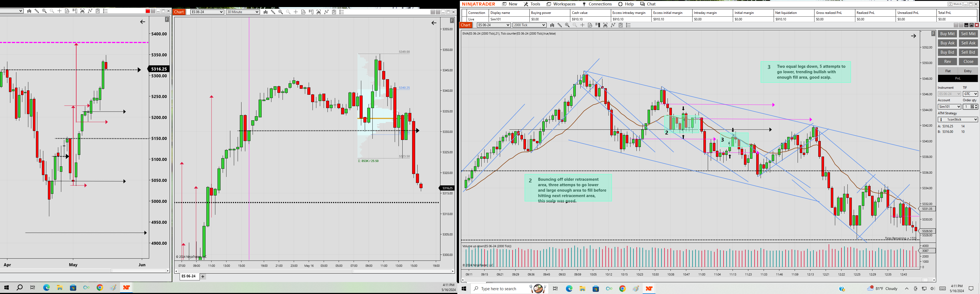The image size is (980, 294).
Task: Open data series icon in 2000 Tick chart
Action: [605, 25]
